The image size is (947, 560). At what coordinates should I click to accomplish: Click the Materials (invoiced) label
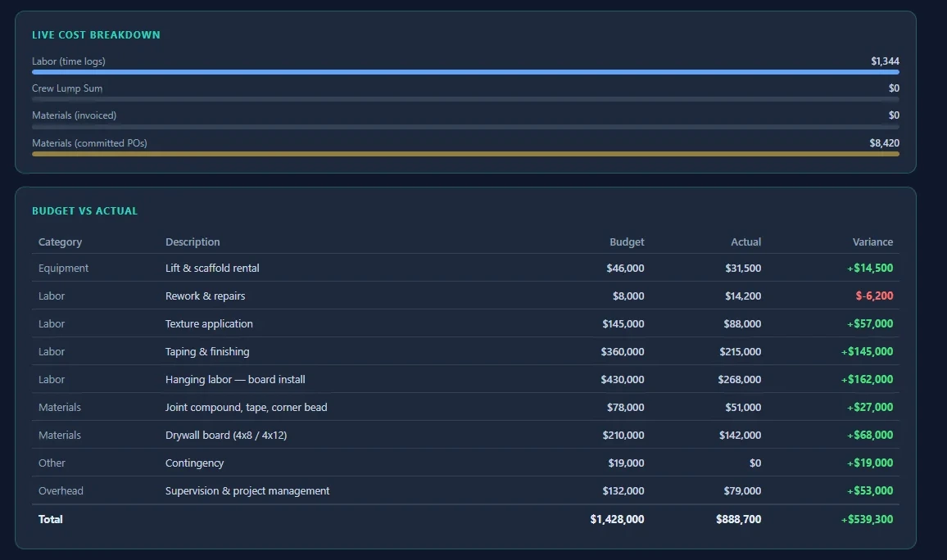75,115
